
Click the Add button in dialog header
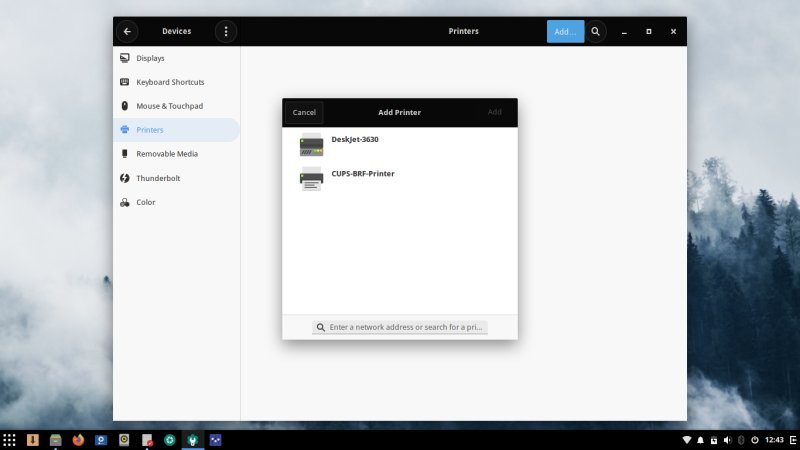point(494,112)
